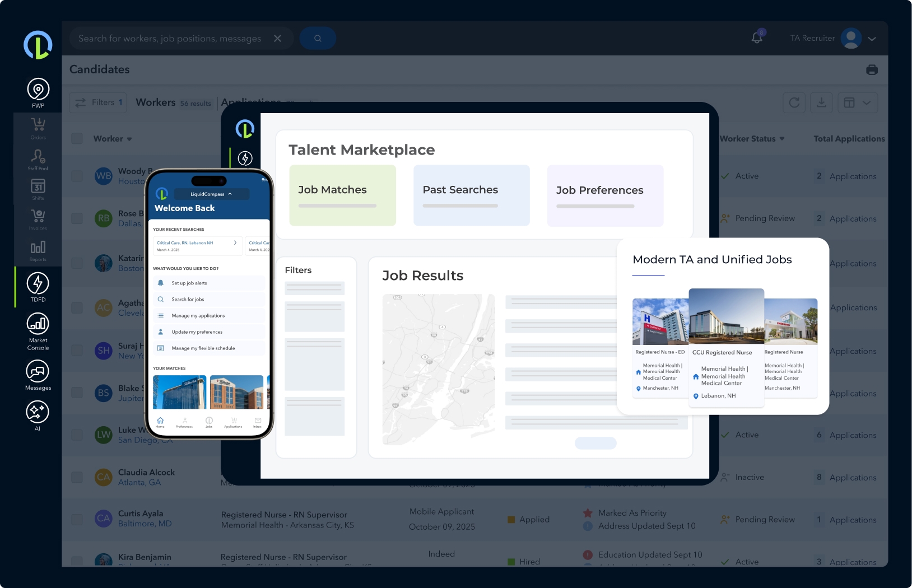Open Orders in the sidebar
This screenshot has width=912, height=588.
coord(38,128)
